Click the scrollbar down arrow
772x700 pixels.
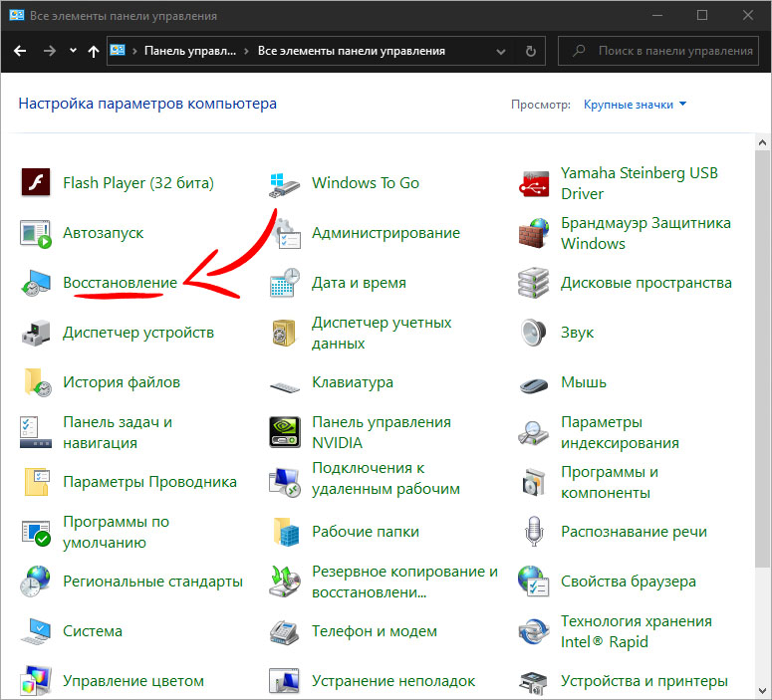tap(762, 690)
